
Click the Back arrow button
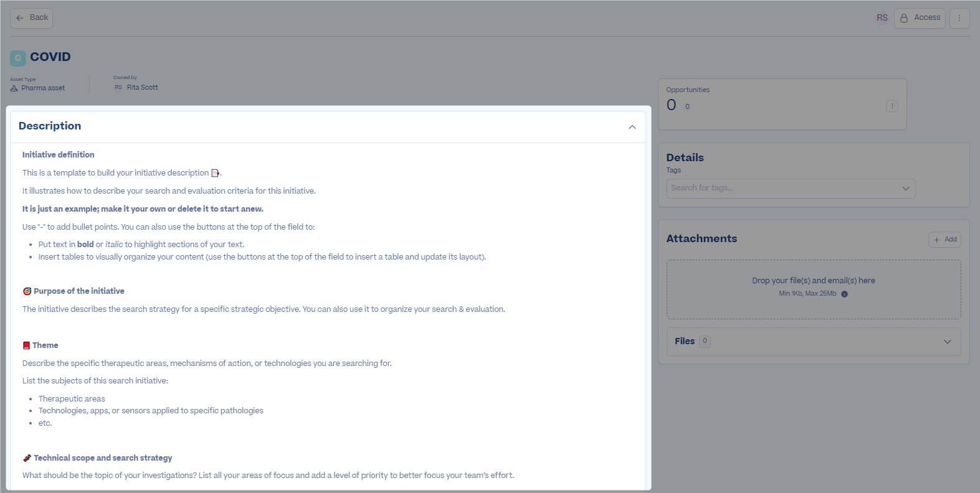(x=31, y=18)
